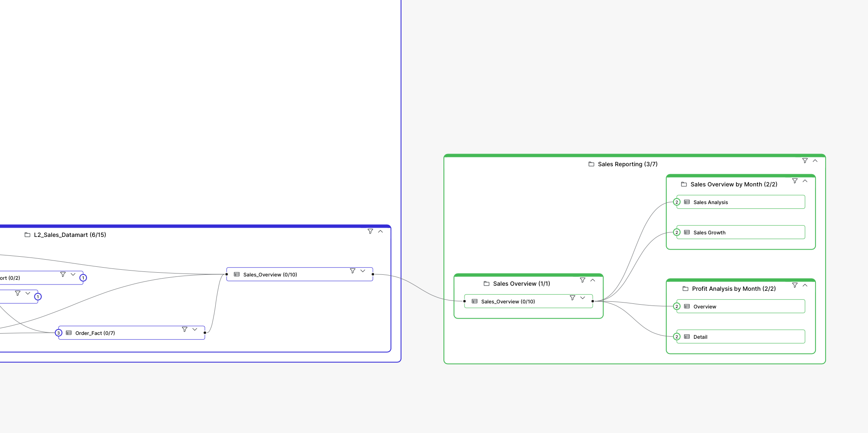
Task: Click the "3" badge on Order_Fact
Action: tap(58, 332)
